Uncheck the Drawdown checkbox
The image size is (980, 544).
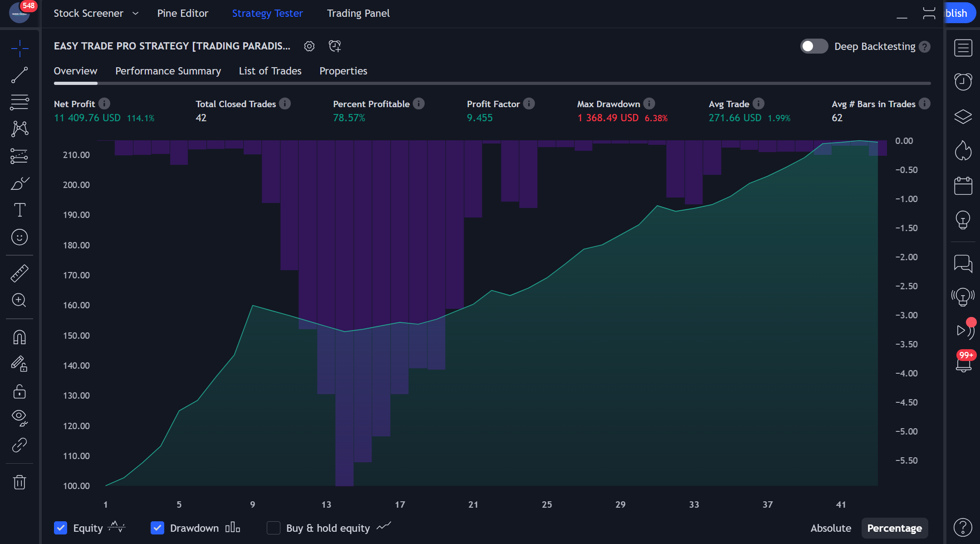coord(157,528)
